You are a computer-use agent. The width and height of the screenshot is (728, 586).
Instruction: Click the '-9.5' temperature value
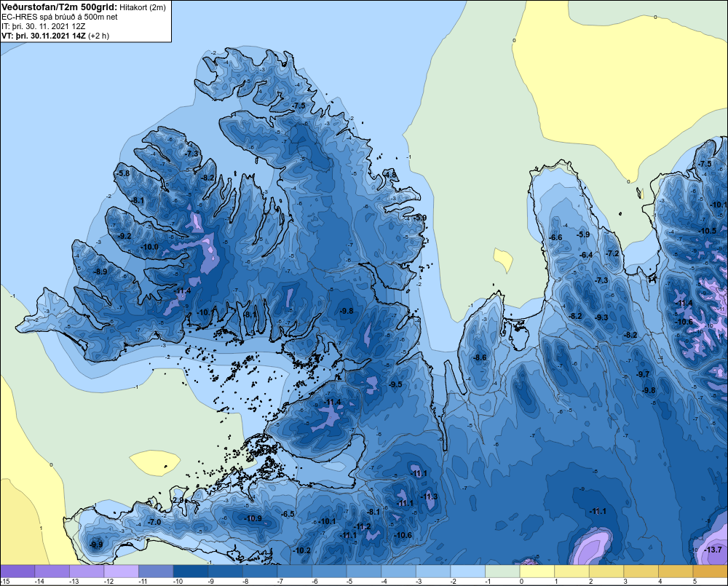(395, 384)
